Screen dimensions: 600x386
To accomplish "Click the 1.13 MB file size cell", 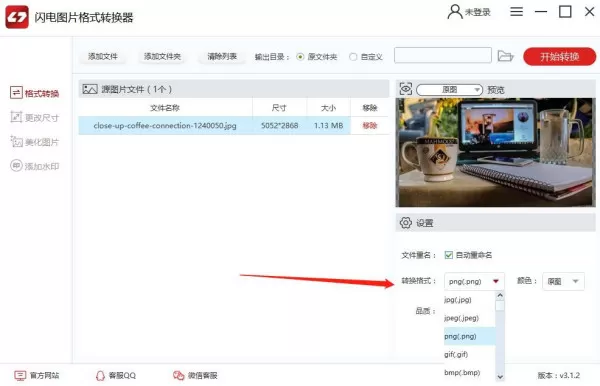I will click(328, 125).
